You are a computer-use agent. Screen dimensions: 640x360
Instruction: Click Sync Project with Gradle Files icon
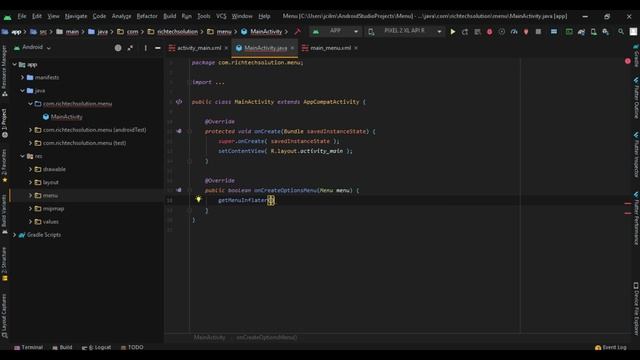point(581,31)
